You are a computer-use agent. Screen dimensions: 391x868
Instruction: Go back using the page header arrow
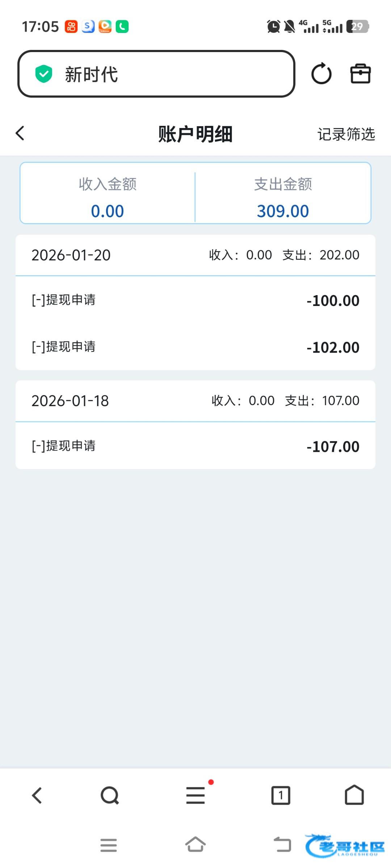(20, 133)
